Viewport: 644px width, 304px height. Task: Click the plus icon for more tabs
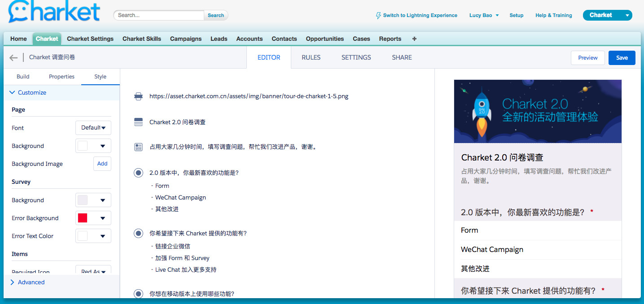pos(414,39)
